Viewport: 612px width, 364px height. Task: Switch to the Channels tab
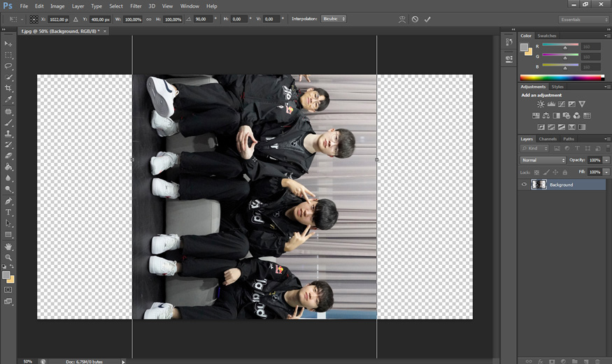coord(548,139)
